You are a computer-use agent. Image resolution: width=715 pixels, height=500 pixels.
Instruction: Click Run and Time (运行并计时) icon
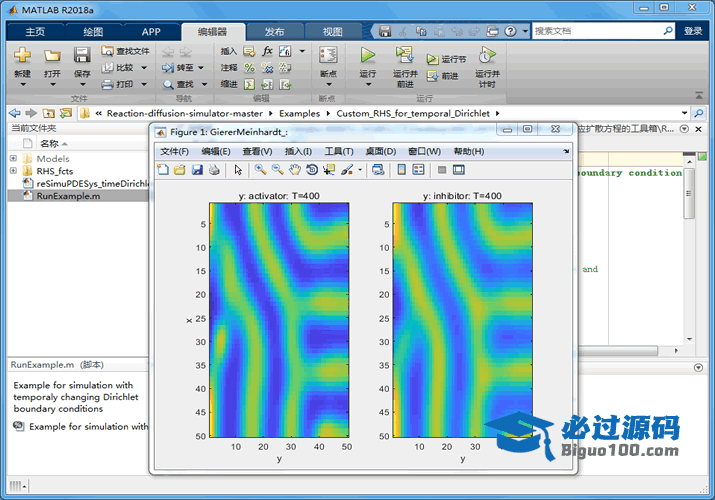click(487, 55)
